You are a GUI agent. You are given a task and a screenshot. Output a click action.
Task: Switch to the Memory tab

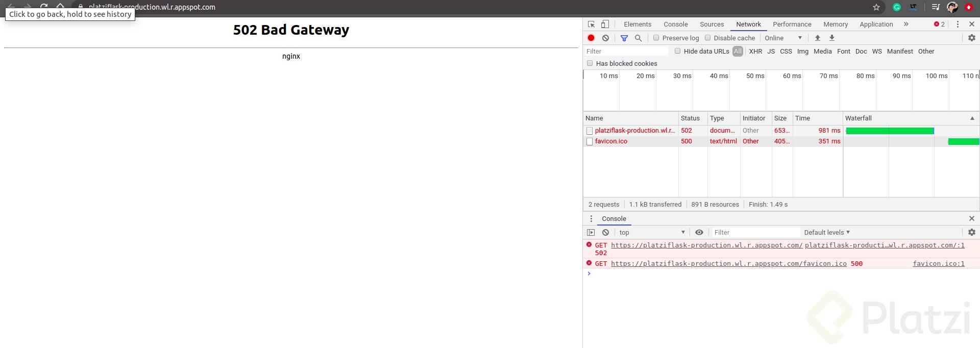coord(836,24)
